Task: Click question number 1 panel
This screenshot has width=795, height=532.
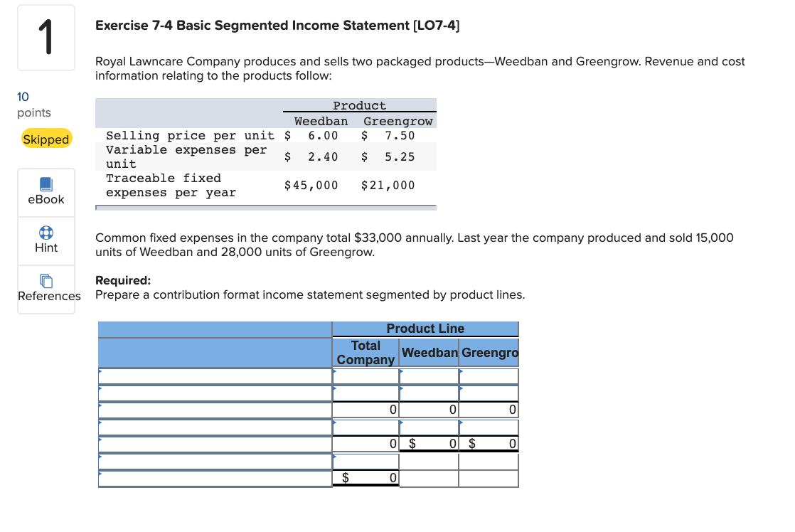Action: point(46,37)
